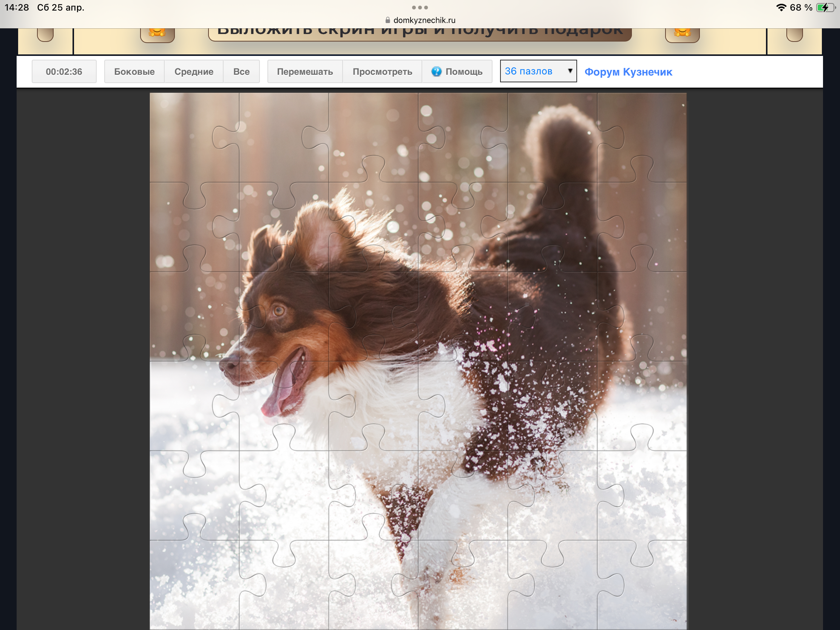Click dropdown arrow of puzzle count selector
The image size is (840, 630).
570,71
